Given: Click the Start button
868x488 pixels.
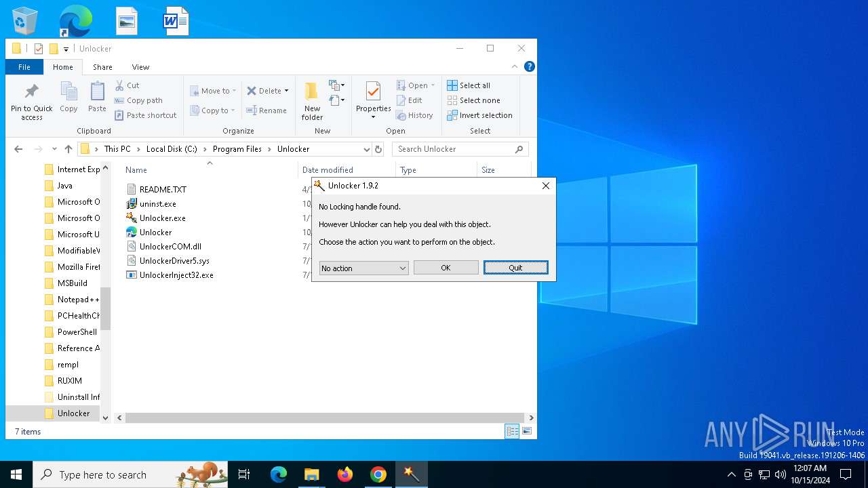Looking at the screenshot, I should click(16, 474).
